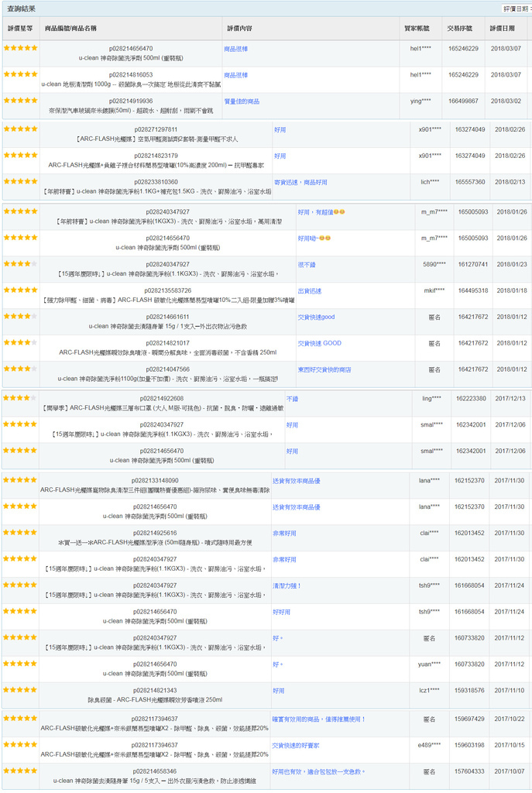Image resolution: width=532 pixels, height=793 pixels.
Task: Click buyer account lich****
Action: tap(431, 182)
